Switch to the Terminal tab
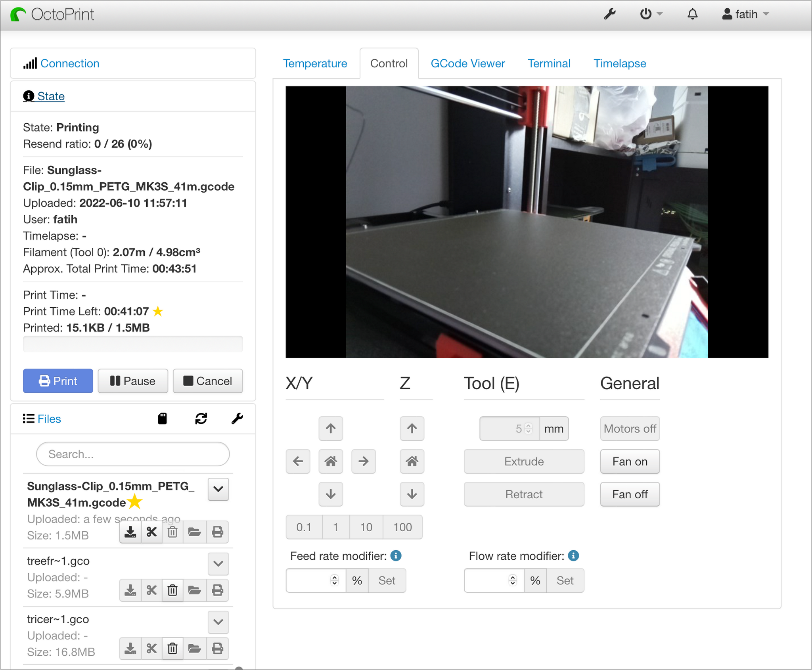 click(549, 63)
